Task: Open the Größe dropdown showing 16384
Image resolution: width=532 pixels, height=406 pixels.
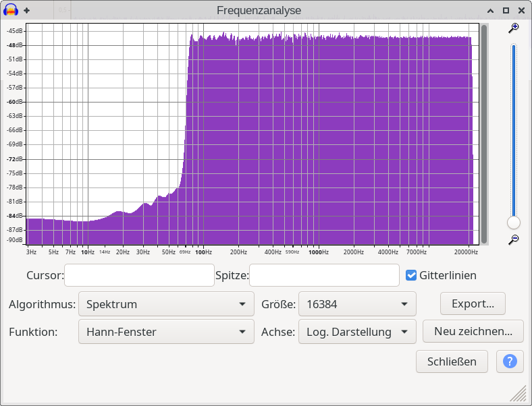Action: tap(357, 304)
